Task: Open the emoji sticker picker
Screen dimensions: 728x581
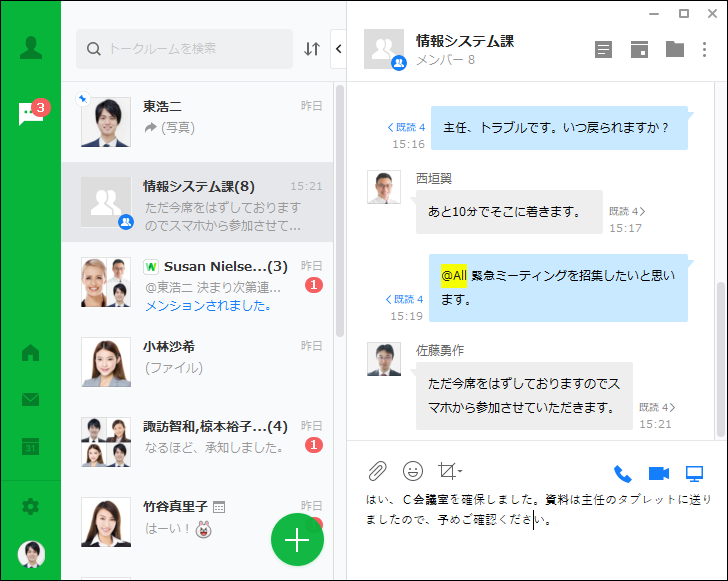Action: click(412, 471)
